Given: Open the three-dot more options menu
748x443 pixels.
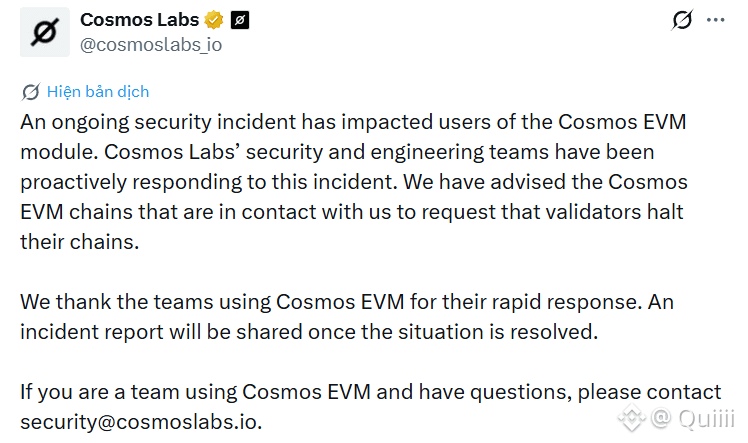Looking at the screenshot, I should 716,20.
